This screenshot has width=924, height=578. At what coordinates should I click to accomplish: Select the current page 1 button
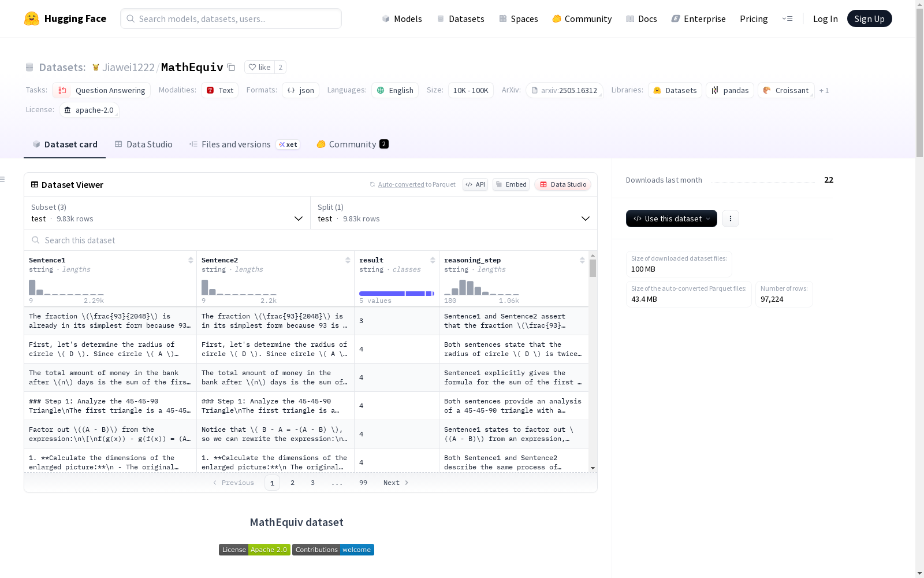click(272, 483)
